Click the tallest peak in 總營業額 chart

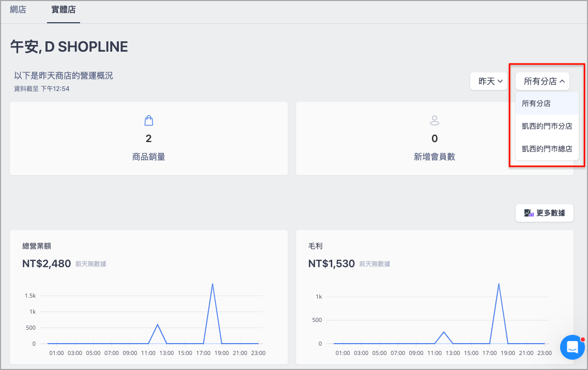tap(213, 285)
